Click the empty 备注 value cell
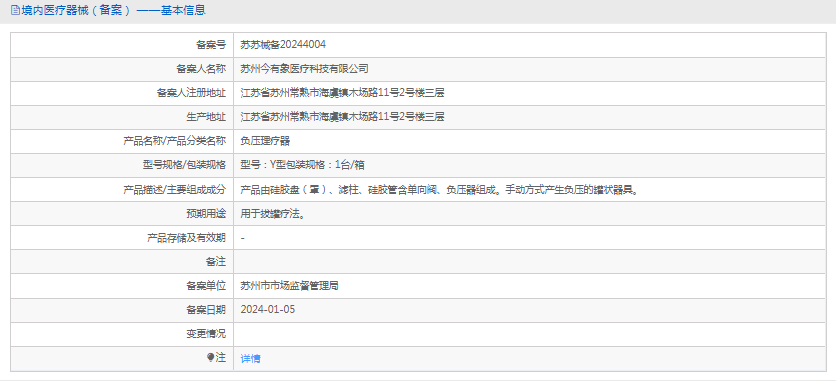 coord(529,262)
